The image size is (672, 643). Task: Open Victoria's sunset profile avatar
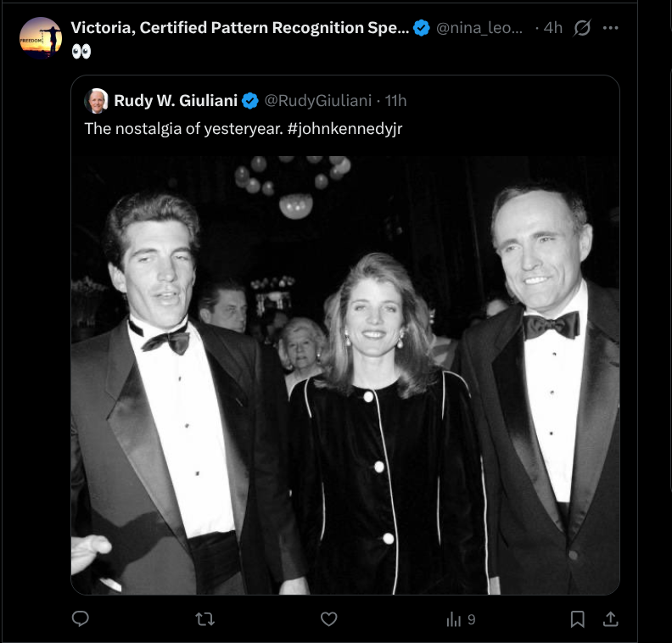(41, 37)
